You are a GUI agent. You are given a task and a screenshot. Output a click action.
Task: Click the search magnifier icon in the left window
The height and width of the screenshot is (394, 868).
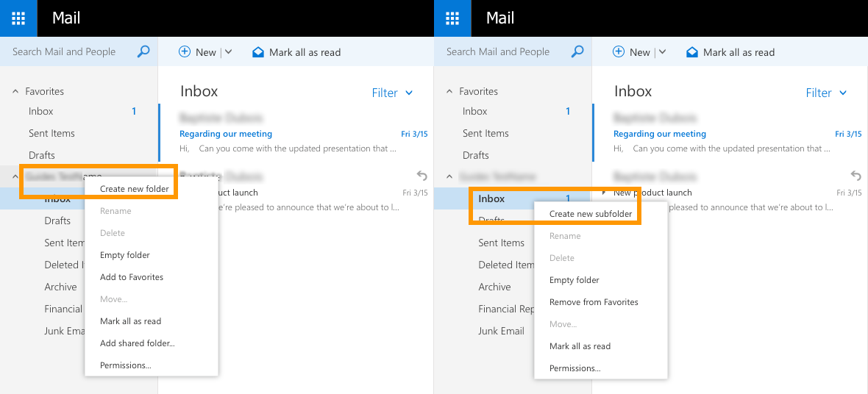pos(143,51)
